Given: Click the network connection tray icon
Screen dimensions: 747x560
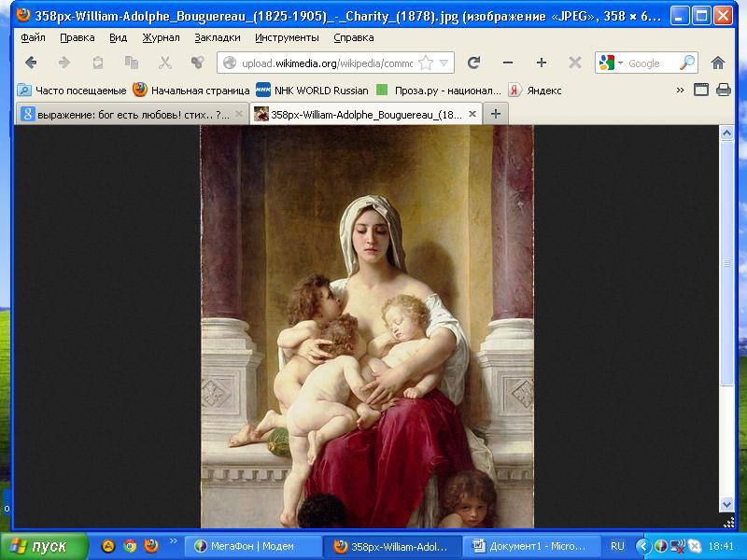Looking at the screenshot, I should point(677,546).
